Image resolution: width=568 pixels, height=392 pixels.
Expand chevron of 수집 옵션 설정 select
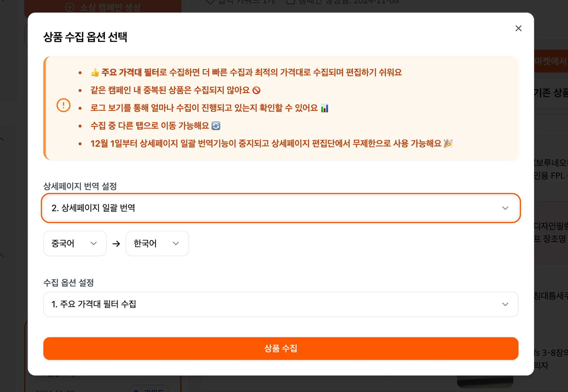[x=505, y=304]
